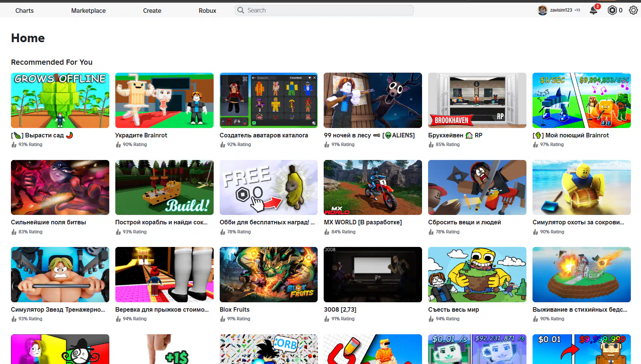Select the Build! ship thumbnail
Image resolution: width=641 pixels, height=364 pixels.
click(164, 187)
